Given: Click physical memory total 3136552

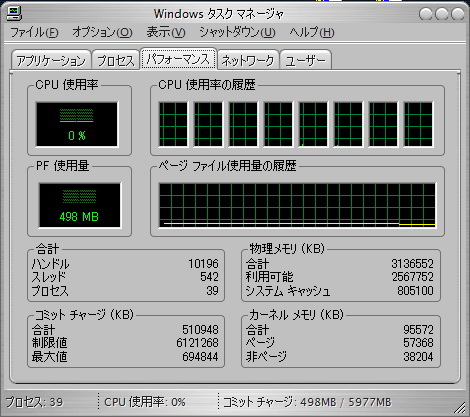Looking at the screenshot, I should pyautogui.click(x=412, y=264).
